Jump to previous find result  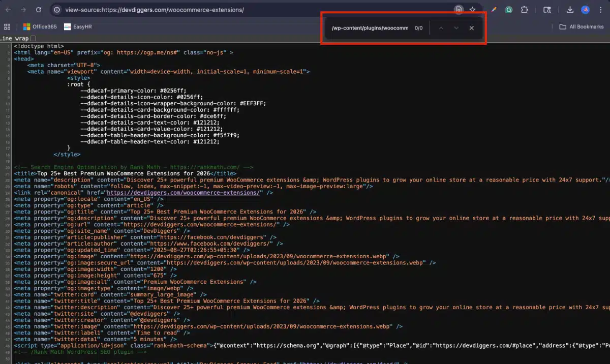(x=441, y=28)
